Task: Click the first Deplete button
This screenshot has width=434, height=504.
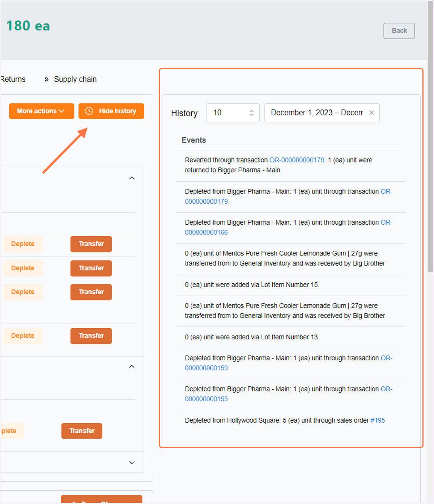Action: (23, 244)
